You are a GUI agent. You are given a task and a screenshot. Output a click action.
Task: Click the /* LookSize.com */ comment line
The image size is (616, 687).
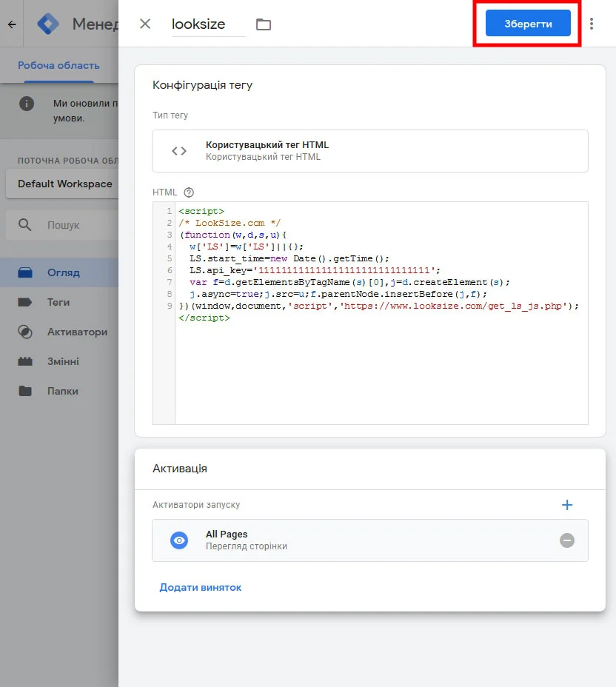pos(230,223)
